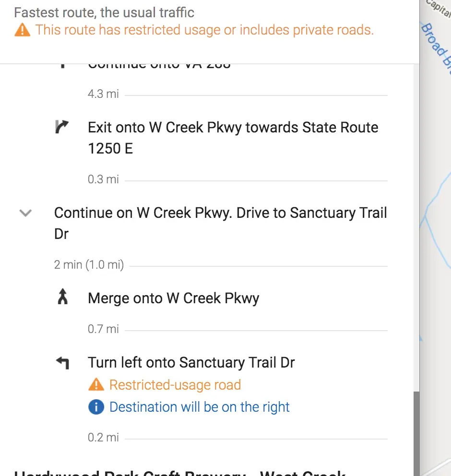Click the orange warning triangle in route header
Viewport: 451px width, 476px height.
click(x=22, y=30)
